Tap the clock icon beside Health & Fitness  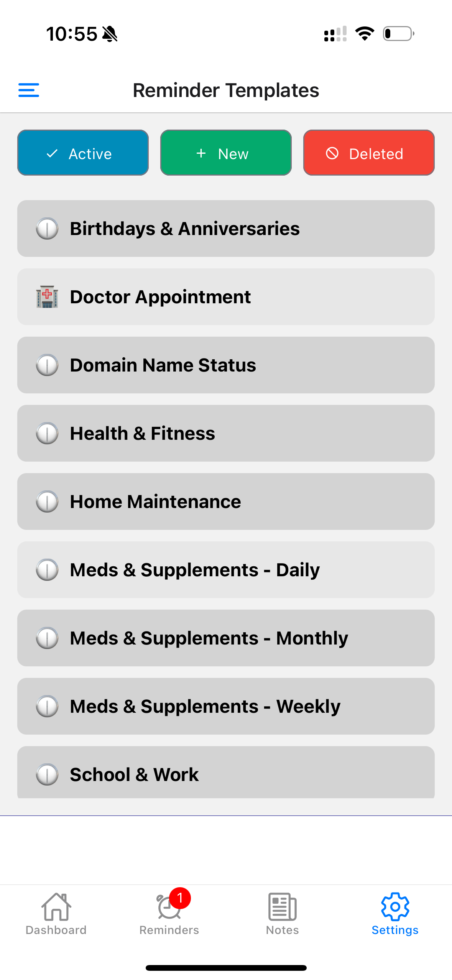coord(47,434)
